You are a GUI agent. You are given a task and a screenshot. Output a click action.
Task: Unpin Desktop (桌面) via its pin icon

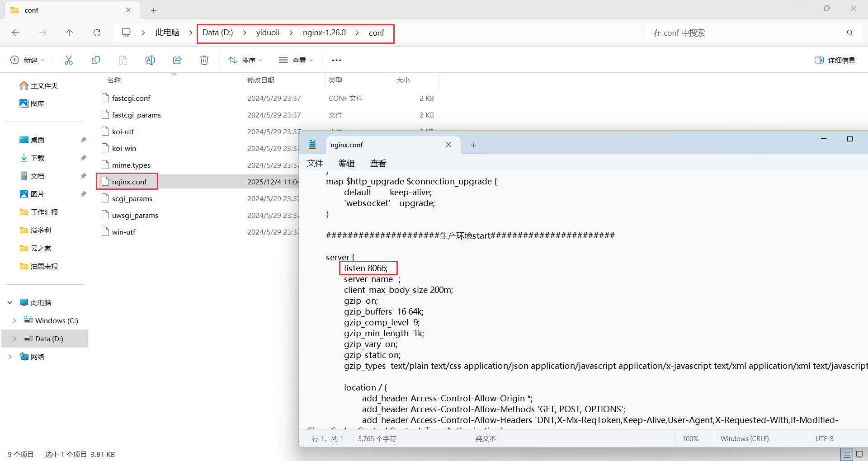pyautogui.click(x=83, y=140)
